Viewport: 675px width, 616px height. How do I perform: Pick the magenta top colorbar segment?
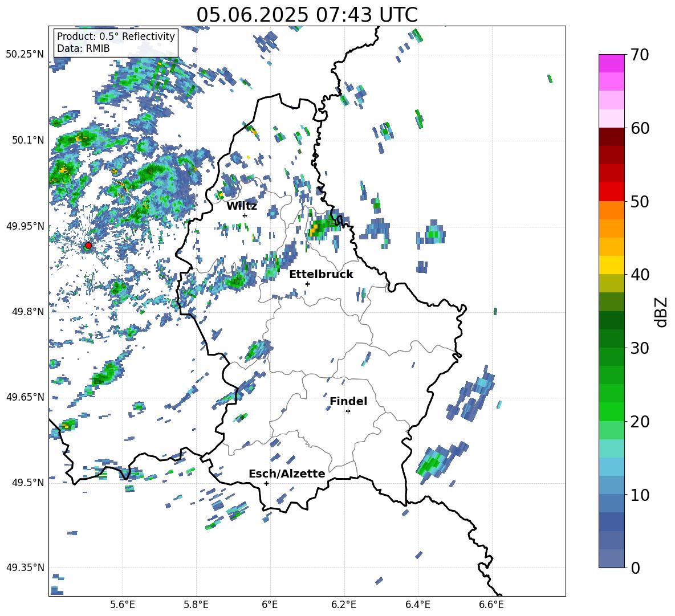click(x=612, y=63)
